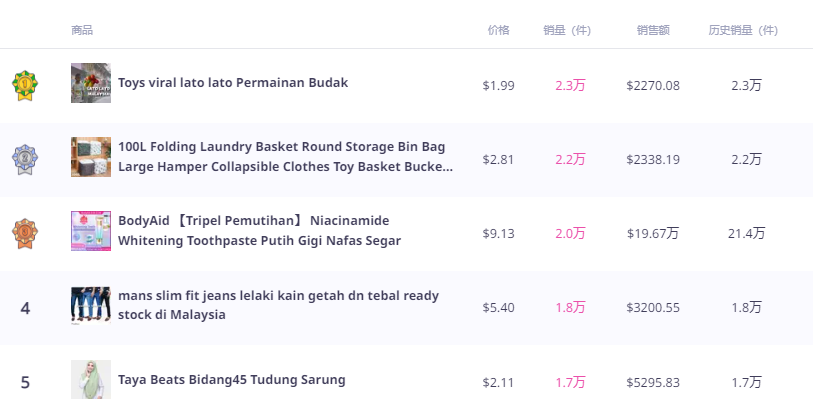Click the bronze third-place medal icon
This screenshot has height=410, width=813.
click(25, 233)
